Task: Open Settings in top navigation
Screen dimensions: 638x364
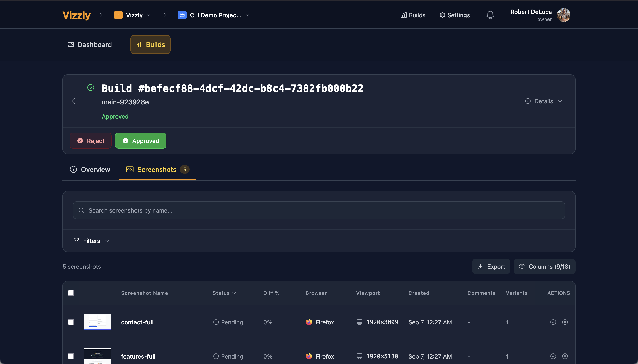Action: pyautogui.click(x=455, y=15)
